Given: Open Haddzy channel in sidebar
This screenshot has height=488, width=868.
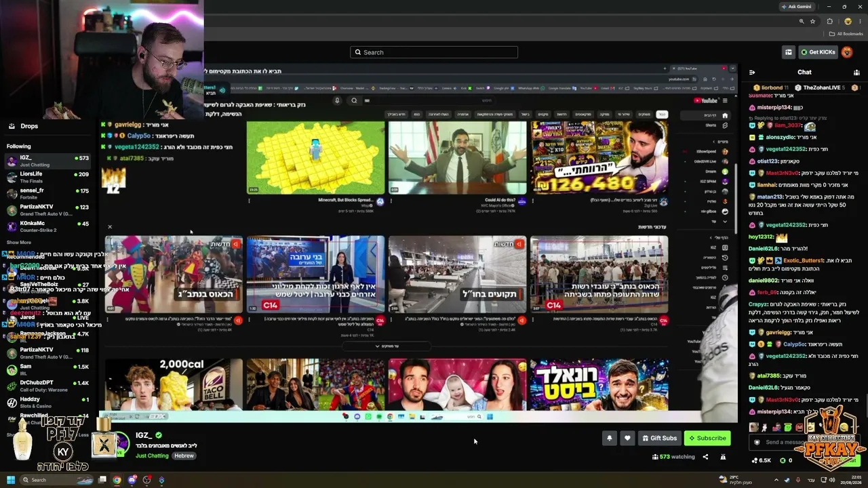Looking at the screenshot, I should (x=49, y=402).
